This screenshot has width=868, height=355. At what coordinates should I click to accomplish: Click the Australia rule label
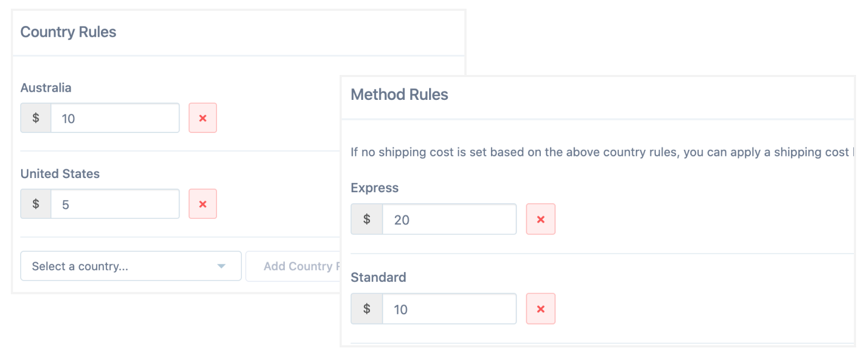point(46,88)
